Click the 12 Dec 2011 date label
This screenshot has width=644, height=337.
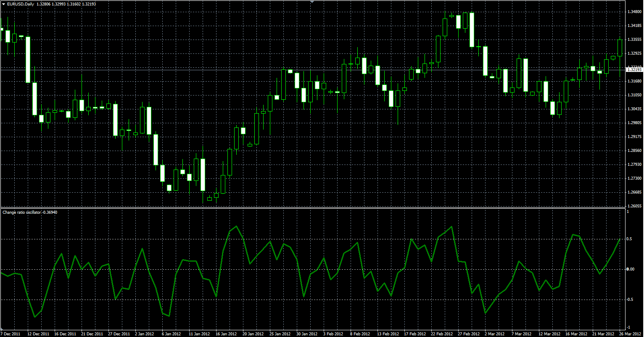[x=38, y=334]
